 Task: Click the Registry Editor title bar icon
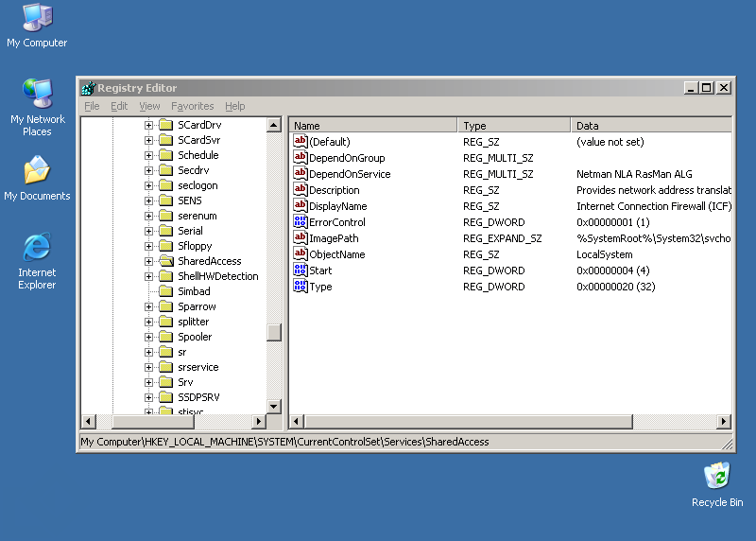pyautogui.click(x=88, y=88)
